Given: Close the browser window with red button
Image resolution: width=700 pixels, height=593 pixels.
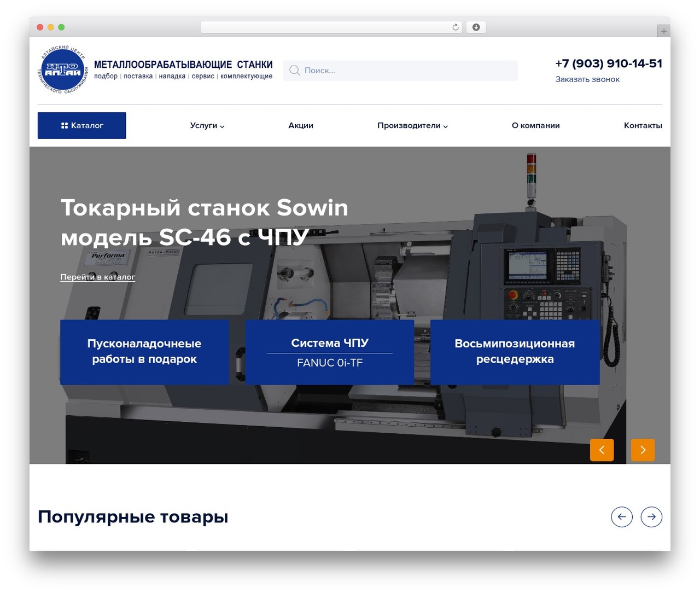Looking at the screenshot, I should 40,27.
